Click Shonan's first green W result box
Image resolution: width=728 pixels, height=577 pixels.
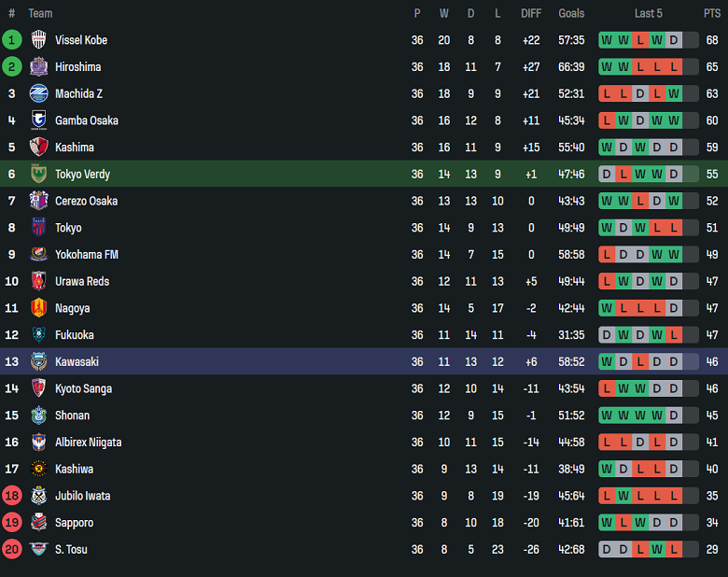(607, 415)
